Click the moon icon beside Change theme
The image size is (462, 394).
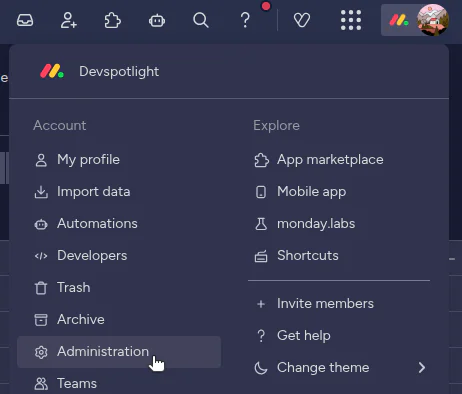(261, 368)
